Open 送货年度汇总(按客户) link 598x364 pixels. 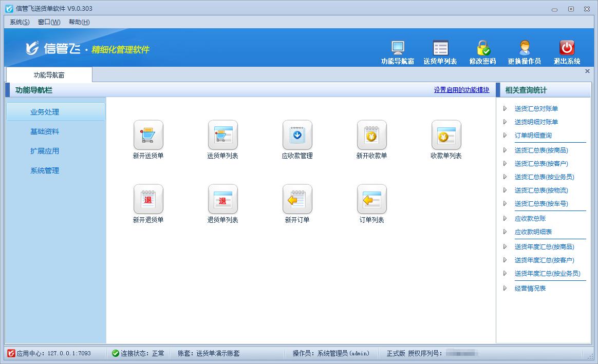544,260
